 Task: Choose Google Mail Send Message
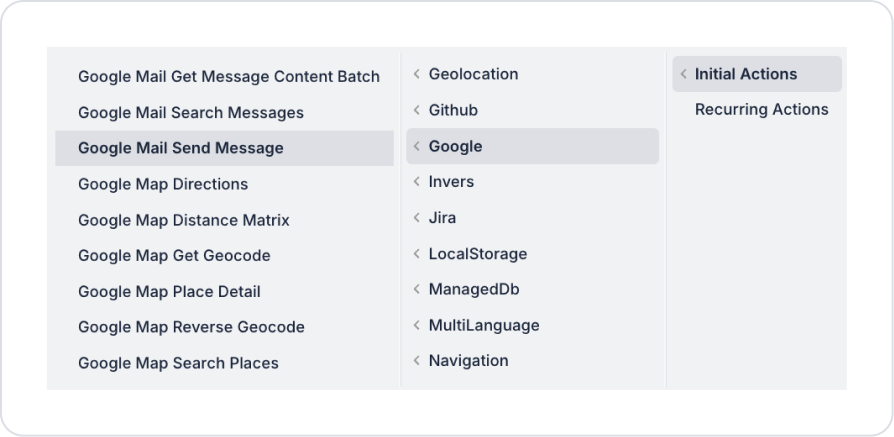[180, 148]
